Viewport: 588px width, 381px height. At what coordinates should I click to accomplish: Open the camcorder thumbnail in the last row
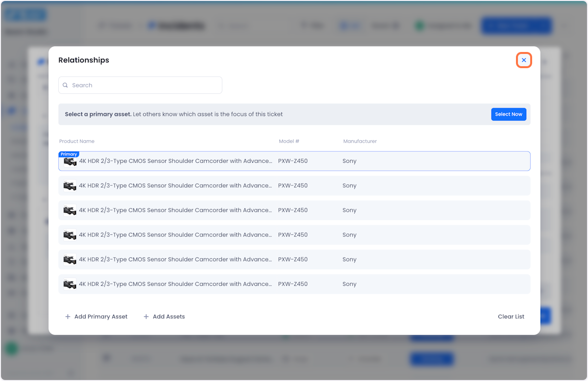(70, 284)
